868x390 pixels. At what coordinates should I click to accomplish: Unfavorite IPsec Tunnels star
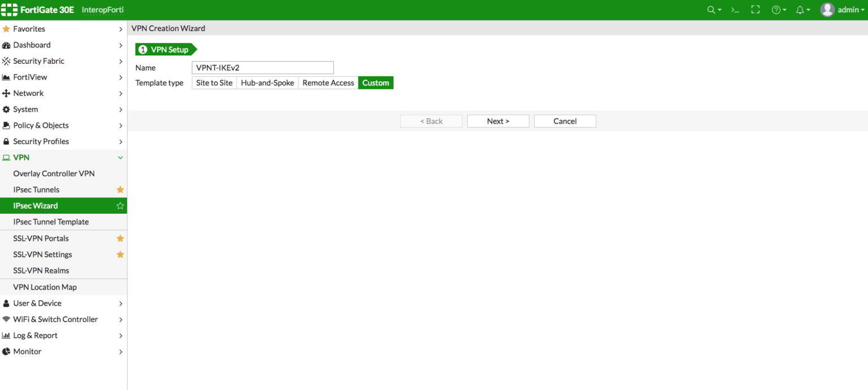coord(120,190)
